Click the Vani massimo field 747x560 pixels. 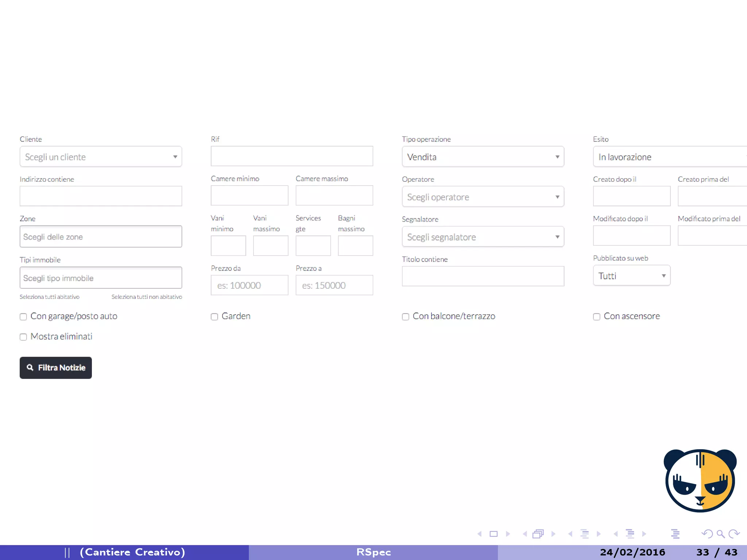pos(271,246)
